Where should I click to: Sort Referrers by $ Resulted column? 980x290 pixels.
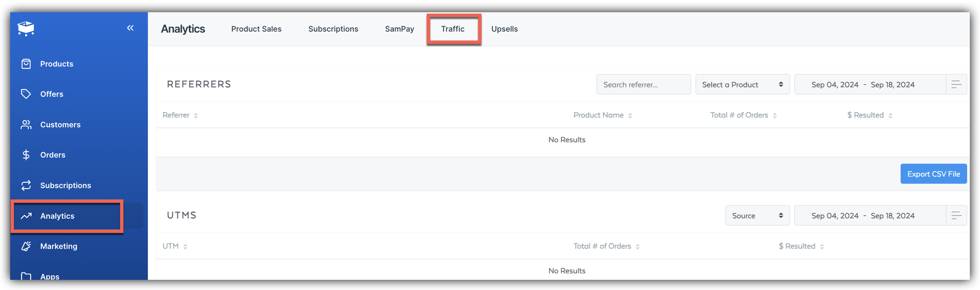(x=870, y=115)
